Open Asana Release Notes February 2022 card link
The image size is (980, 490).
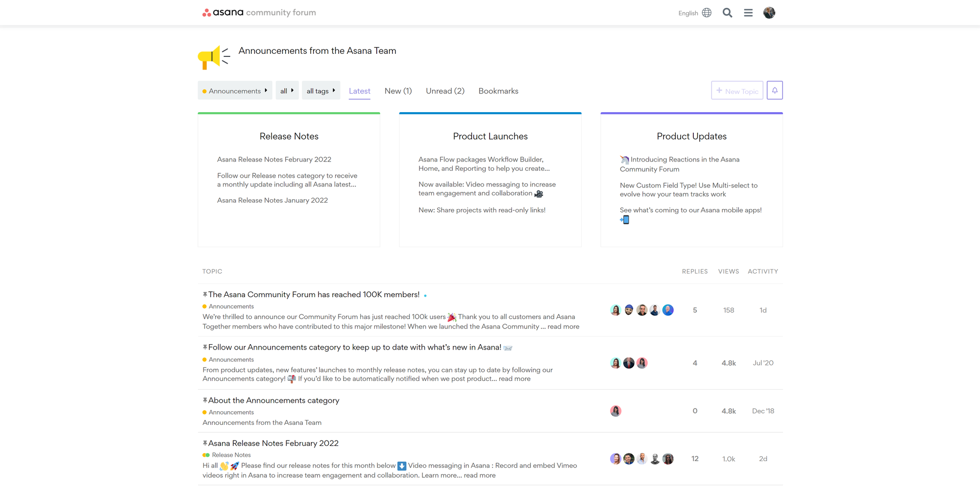click(274, 160)
